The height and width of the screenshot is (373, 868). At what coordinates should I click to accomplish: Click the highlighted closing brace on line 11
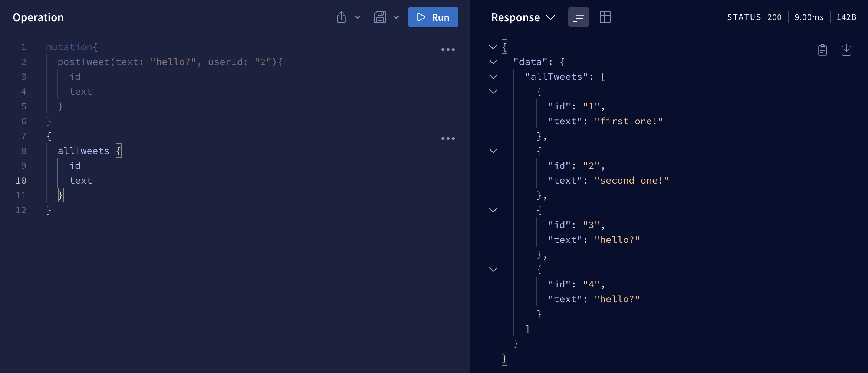point(60,195)
